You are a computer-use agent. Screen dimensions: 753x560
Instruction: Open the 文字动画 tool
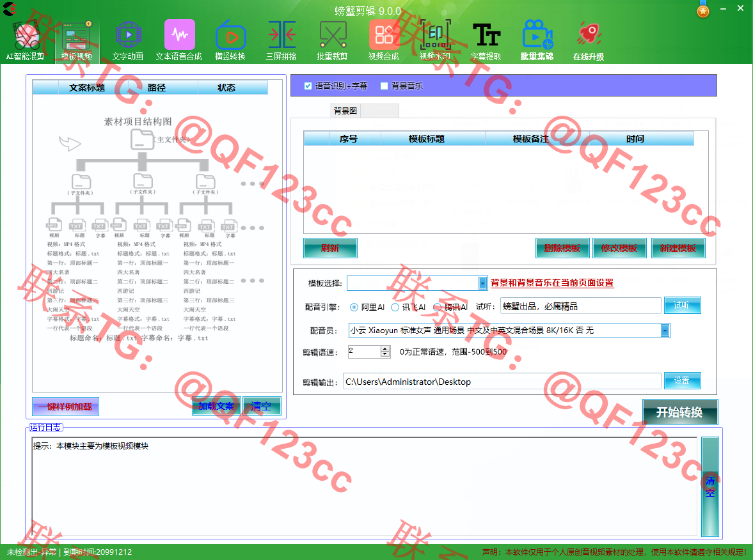pyautogui.click(x=128, y=41)
